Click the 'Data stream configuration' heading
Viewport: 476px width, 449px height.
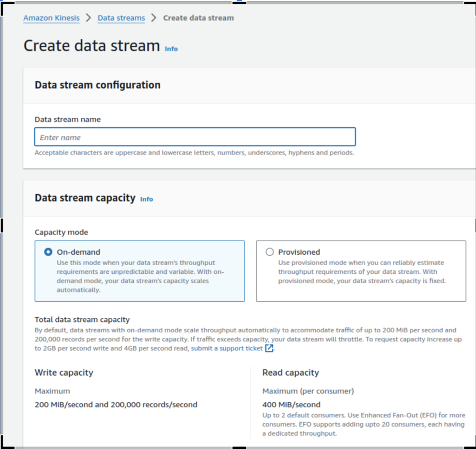98,85
